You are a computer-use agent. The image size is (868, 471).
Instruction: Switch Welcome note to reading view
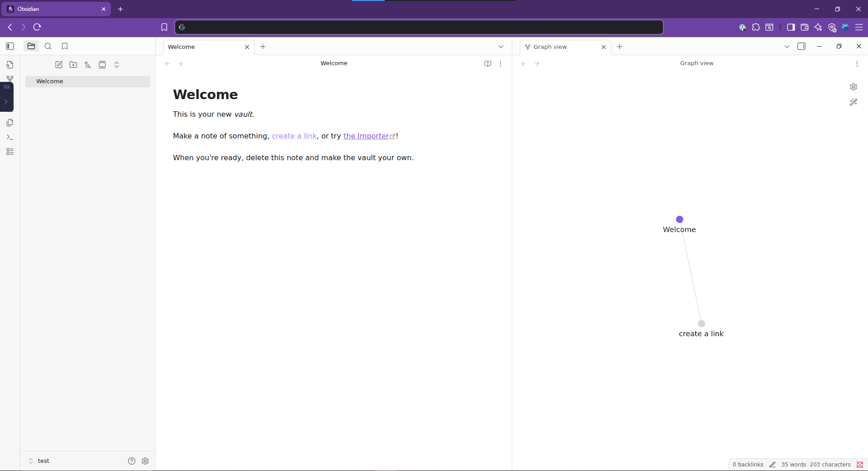(487, 64)
